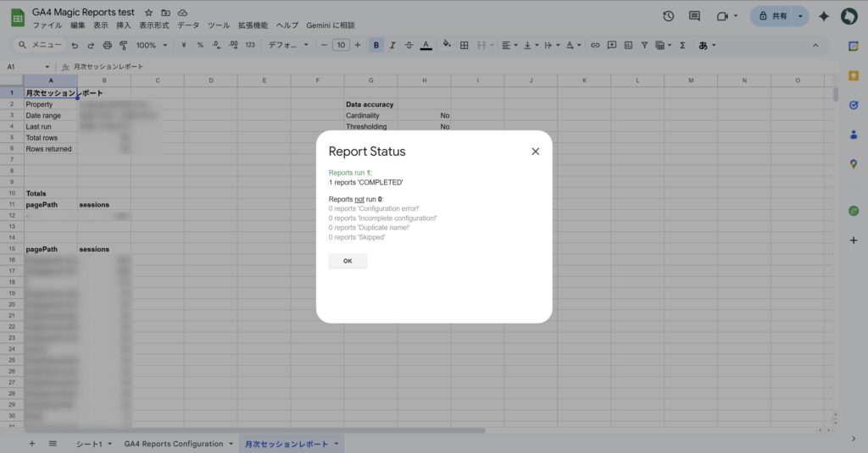The width and height of the screenshot is (868, 453).
Task: Expand the share options arrow
Action: 800,16
